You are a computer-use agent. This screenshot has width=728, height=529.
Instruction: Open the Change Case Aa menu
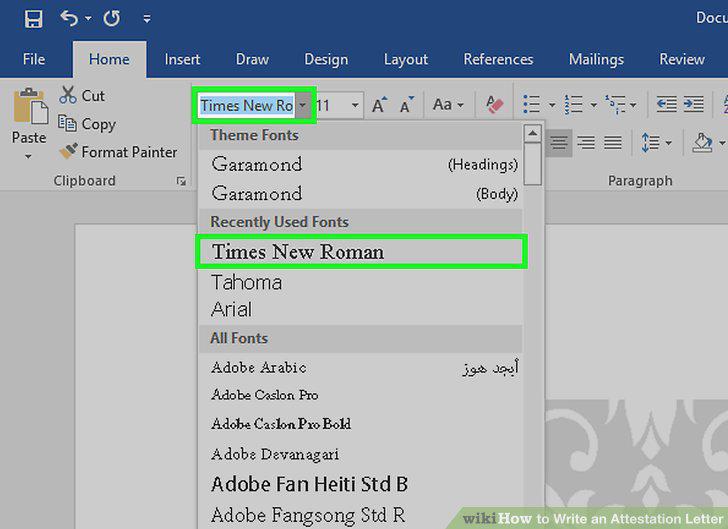click(x=448, y=105)
